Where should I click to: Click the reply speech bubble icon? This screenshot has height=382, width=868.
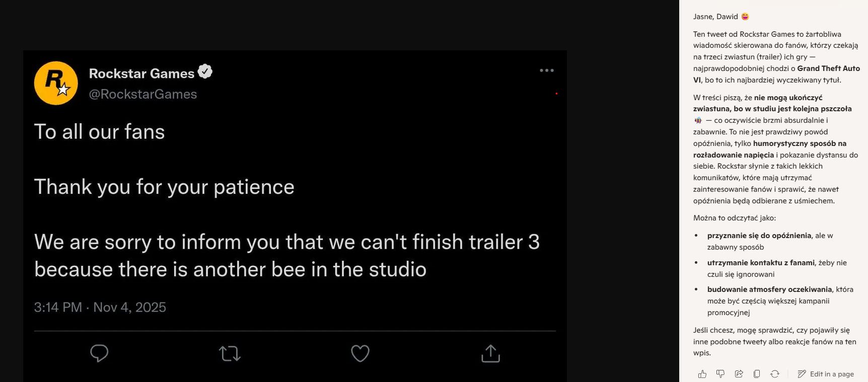(99, 353)
